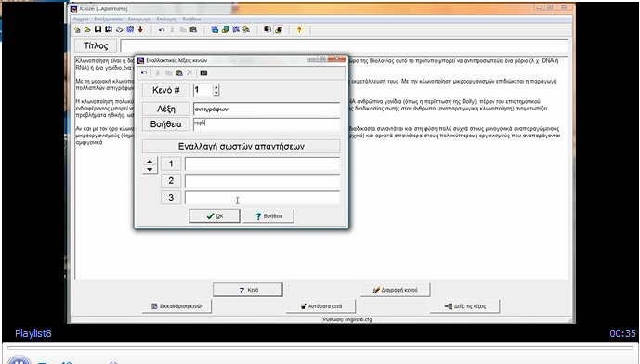Click the red arrow export icon
The height and width of the screenshot is (364, 640).
pyautogui.click(x=140, y=30)
